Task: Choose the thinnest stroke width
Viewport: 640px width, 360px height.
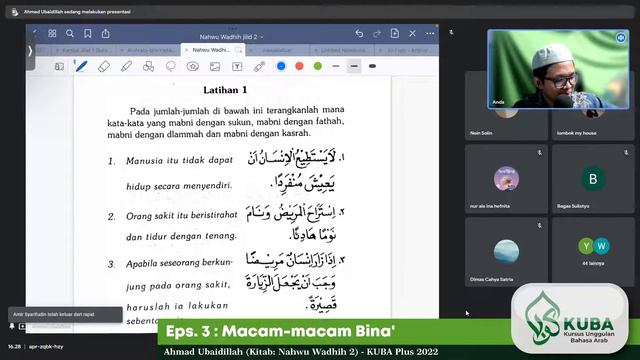Action: tap(336, 66)
